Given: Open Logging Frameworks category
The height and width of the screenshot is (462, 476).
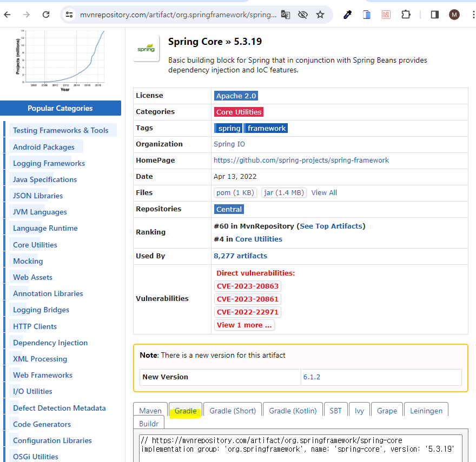Looking at the screenshot, I should click(x=49, y=163).
